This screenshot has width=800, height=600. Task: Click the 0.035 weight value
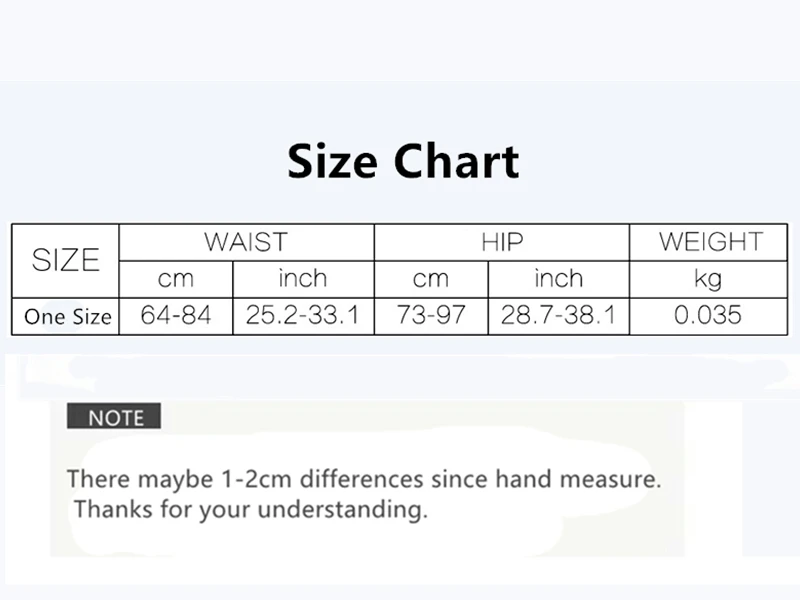pos(709,315)
